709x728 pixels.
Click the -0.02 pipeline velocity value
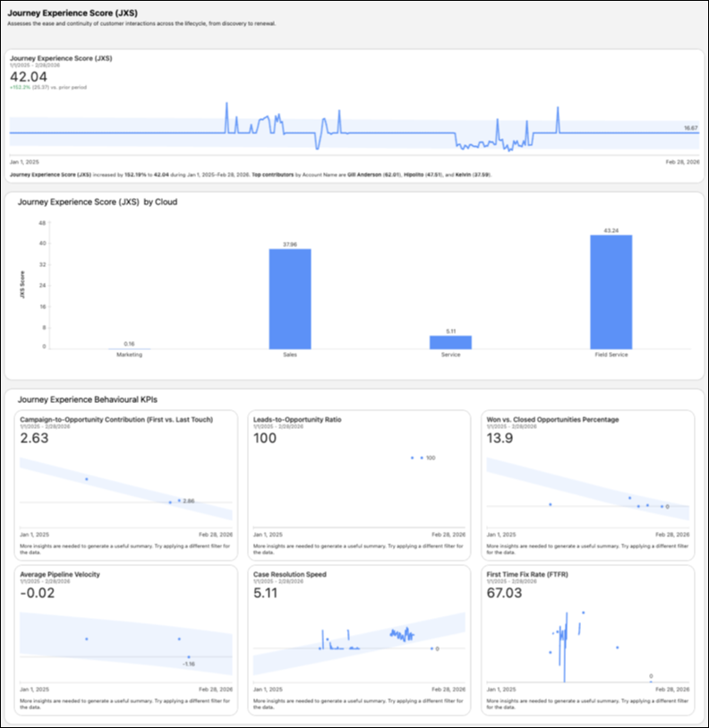click(37, 593)
